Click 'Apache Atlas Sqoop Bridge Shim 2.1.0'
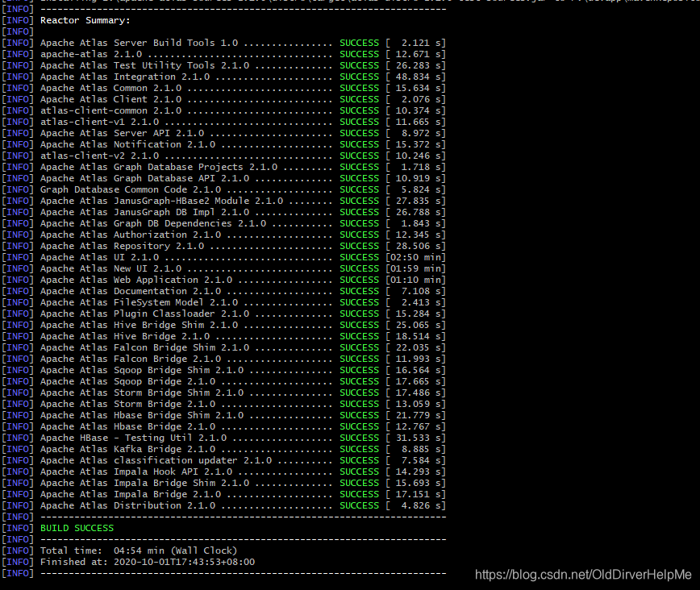Image resolution: width=700 pixels, height=590 pixels. click(x=142, y=370)
